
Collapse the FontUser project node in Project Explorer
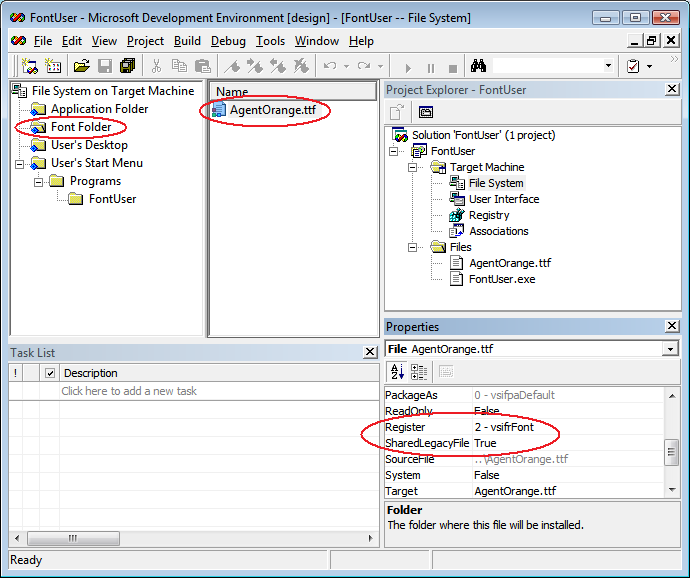(x=393, y=151)
